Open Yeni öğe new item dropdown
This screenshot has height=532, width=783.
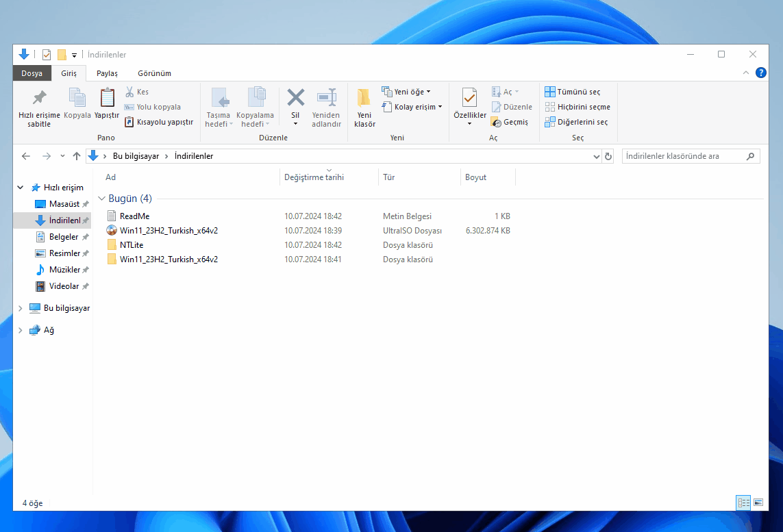(x=406, y=92)
